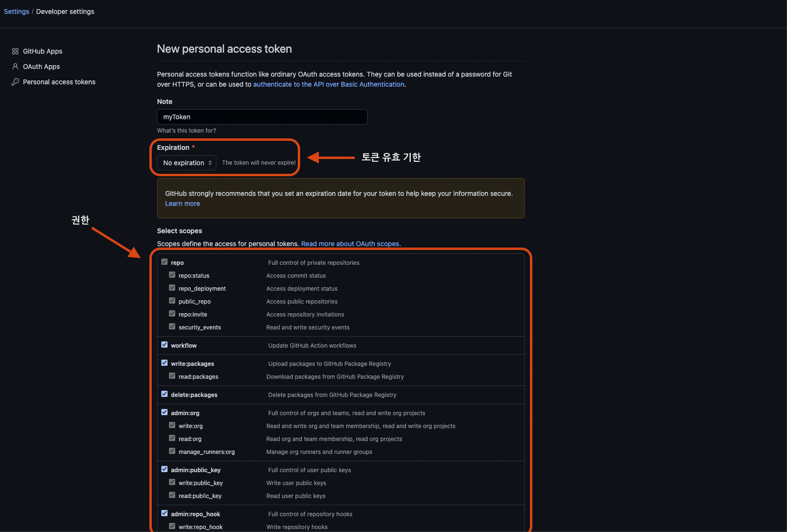Select Developer settings in the breadcrumb

click(65, 11)
